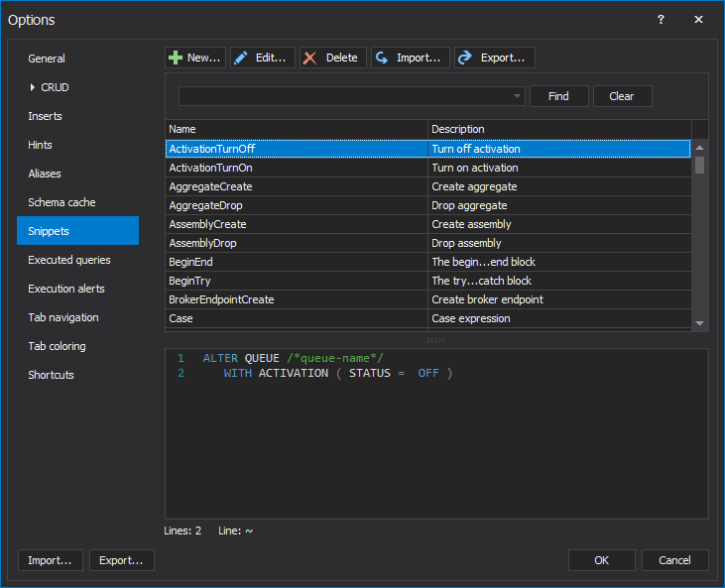Open the snippet search dropdown arrow
725x588 pixels.
click(517, 96)
